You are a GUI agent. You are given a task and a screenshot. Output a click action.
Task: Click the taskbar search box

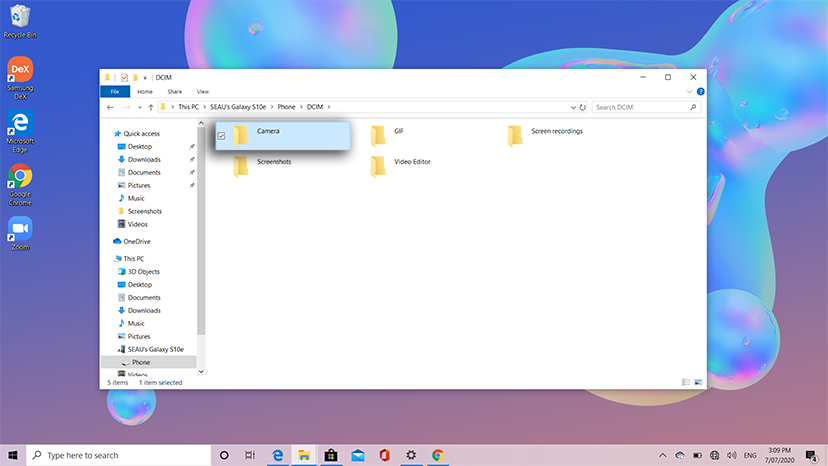[x=119, y=455]
